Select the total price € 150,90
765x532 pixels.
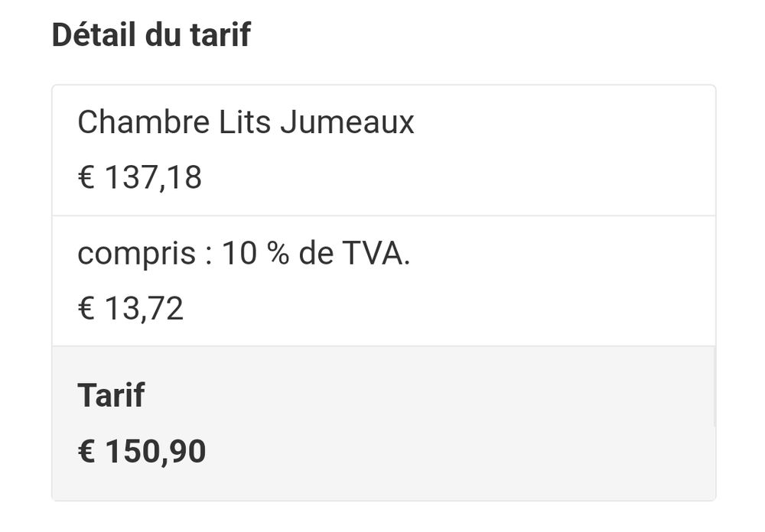[142, 452]
